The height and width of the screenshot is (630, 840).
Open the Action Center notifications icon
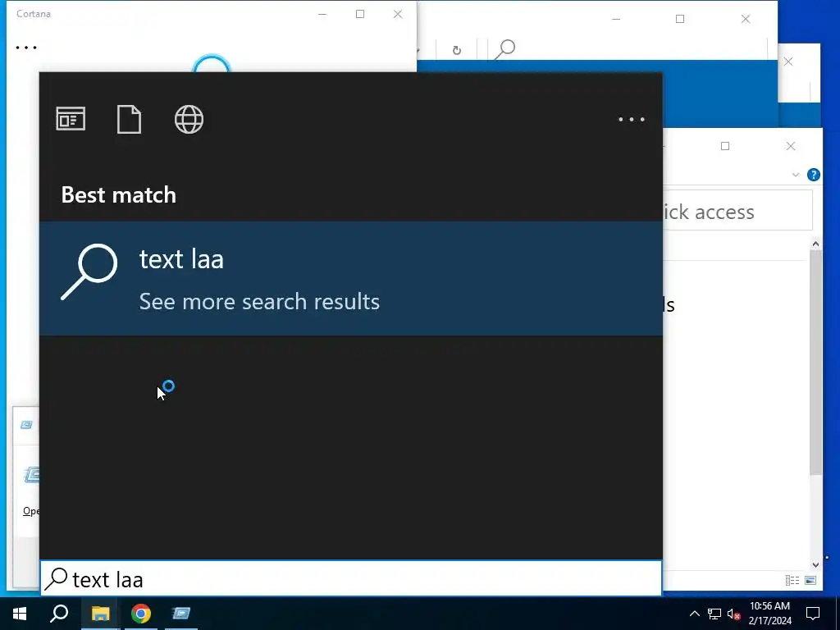tap(813, 614)
